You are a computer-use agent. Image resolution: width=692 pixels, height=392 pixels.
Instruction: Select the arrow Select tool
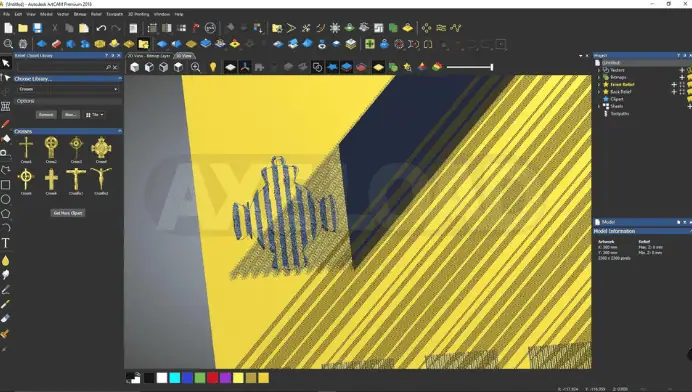(6, 63)
